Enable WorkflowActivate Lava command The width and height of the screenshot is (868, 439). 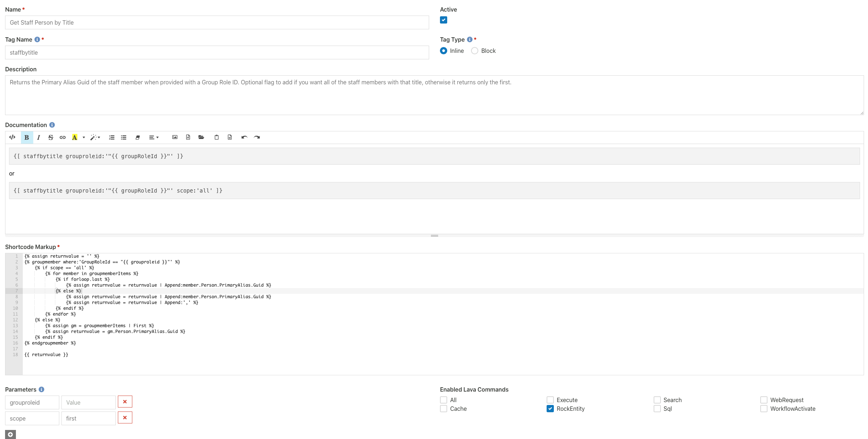point(764,409)
